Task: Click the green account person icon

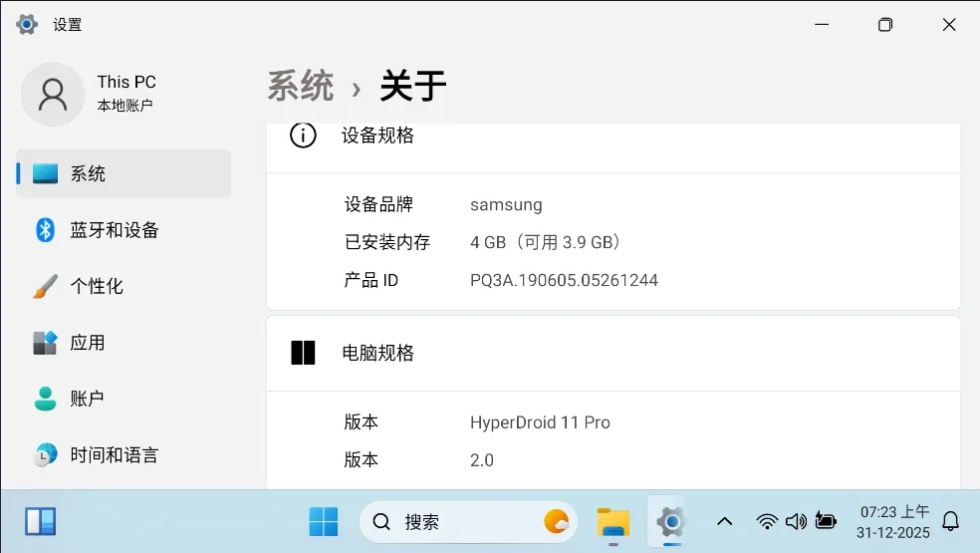Action: [45, 399]
